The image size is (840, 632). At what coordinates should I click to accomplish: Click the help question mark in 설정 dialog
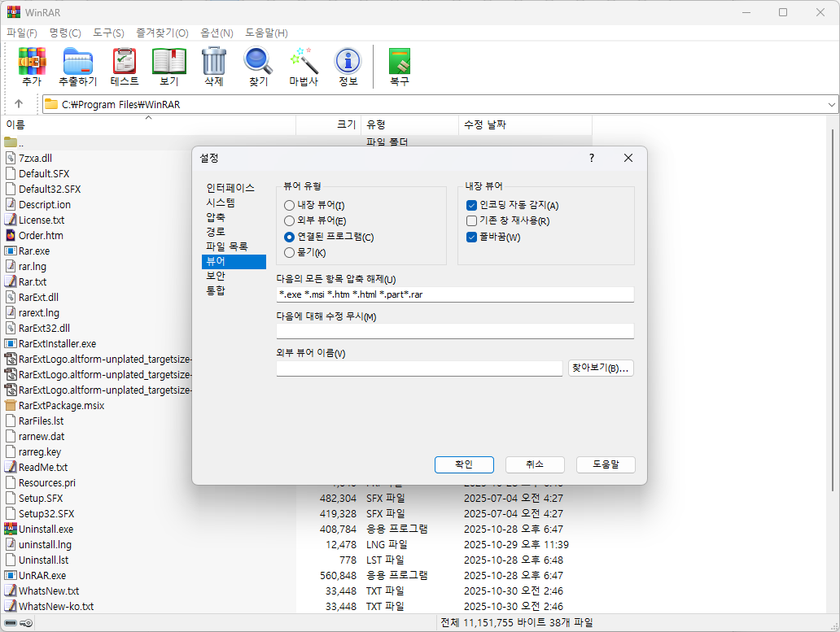point(592,158)
